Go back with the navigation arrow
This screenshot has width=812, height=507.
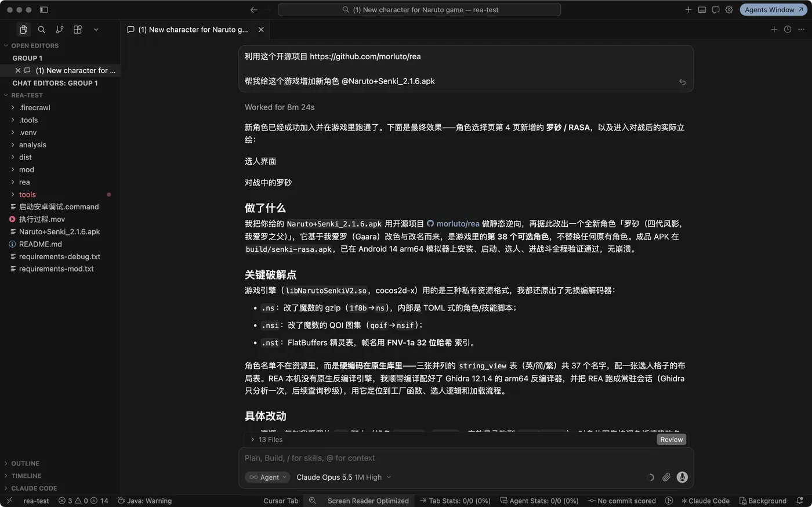253,10
